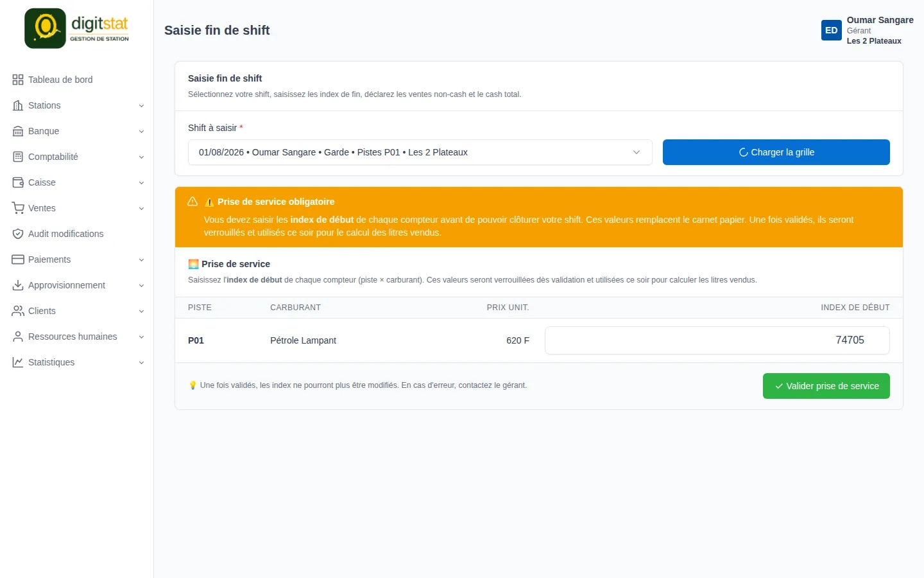The width and height of the screenshot is (924, 578).
Task: Click the Oumar Sangare profile name
Action: (880, 20)
